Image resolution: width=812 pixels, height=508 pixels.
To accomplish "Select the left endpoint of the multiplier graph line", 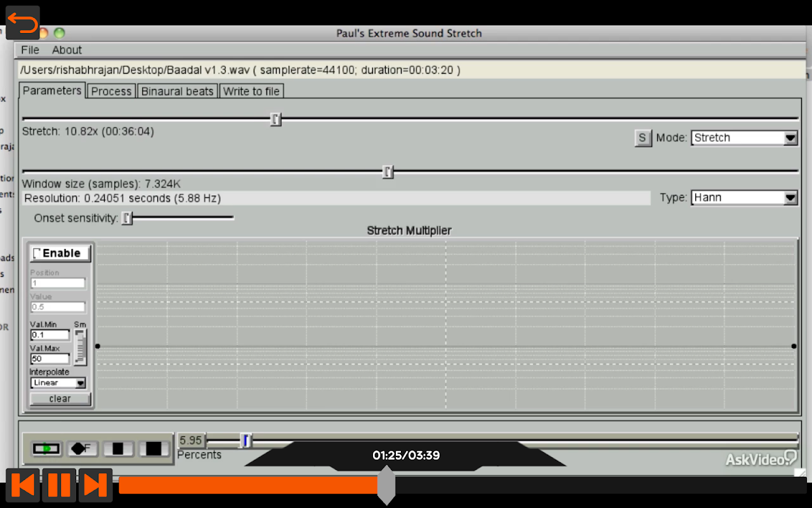I will click(98, 346).
